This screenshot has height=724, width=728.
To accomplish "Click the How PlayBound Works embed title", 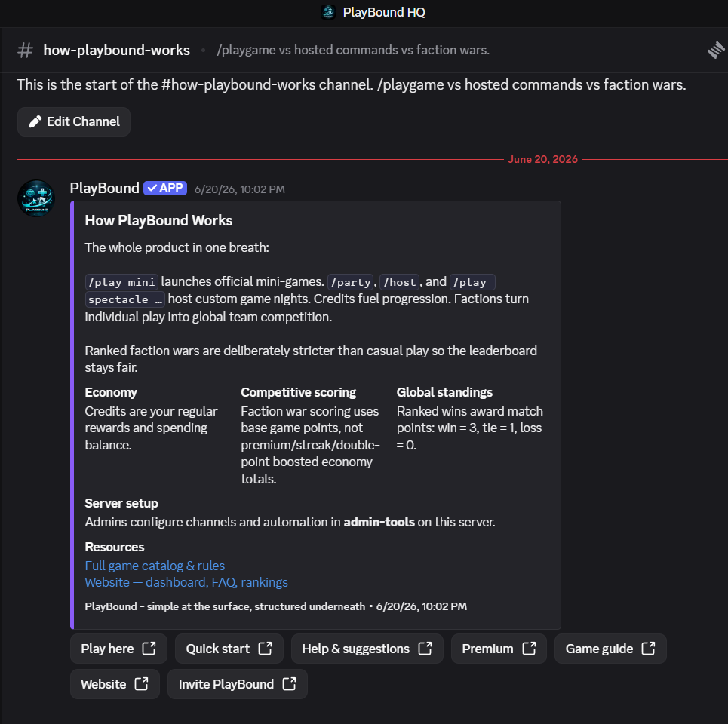I will [158, 220].
